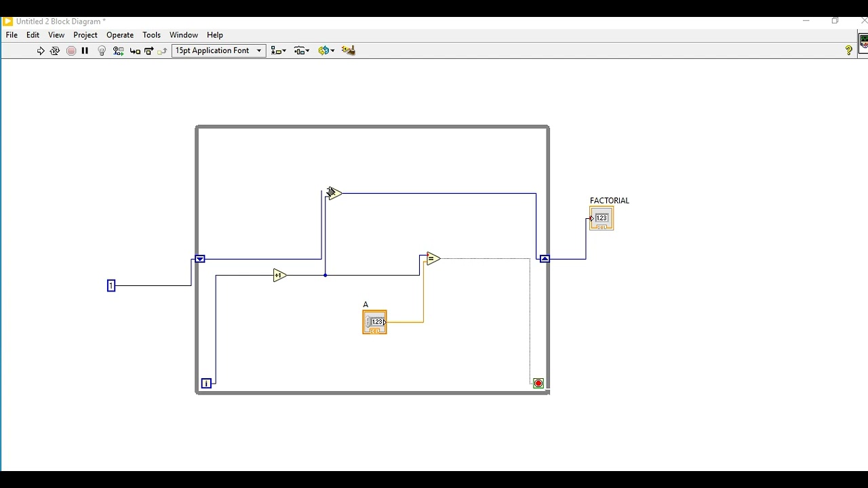Open the Tools menu
The width and height of the screenshot is (868, 488).
pos(151,35)
